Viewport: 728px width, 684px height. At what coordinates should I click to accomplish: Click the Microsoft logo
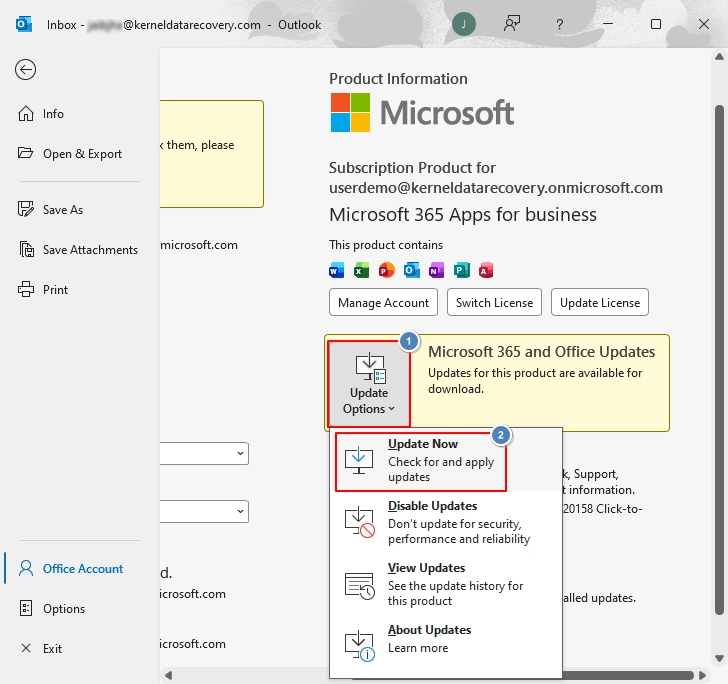(422, 112)
